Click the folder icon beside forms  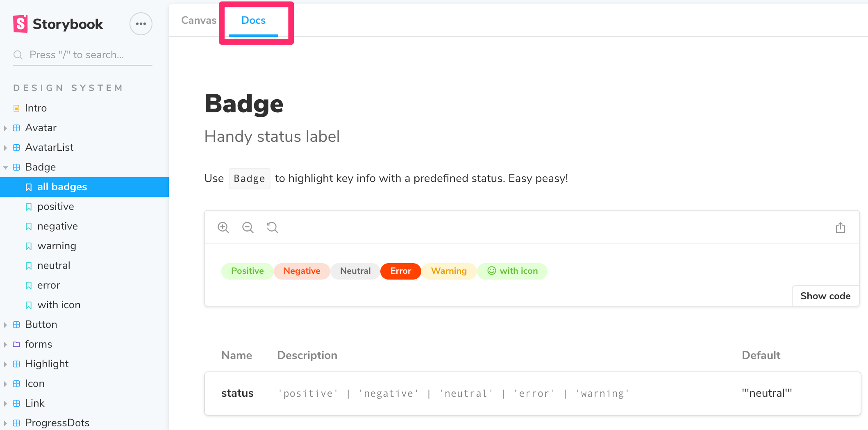[x=16, y=344]
